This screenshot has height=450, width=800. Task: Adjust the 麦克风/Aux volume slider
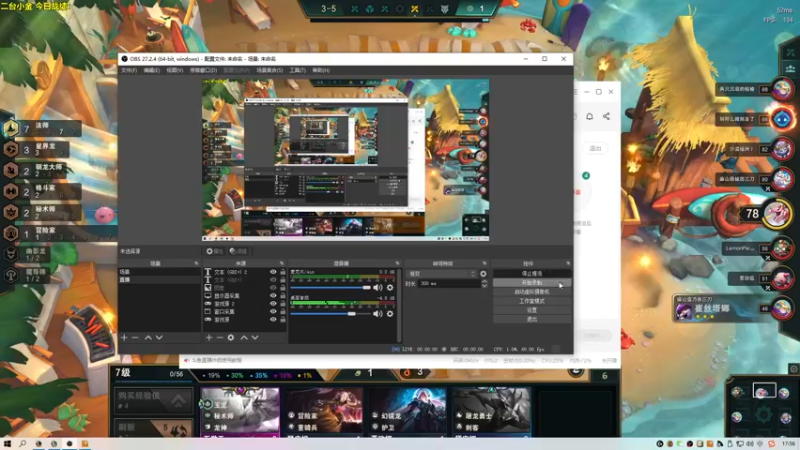(331, 288)
